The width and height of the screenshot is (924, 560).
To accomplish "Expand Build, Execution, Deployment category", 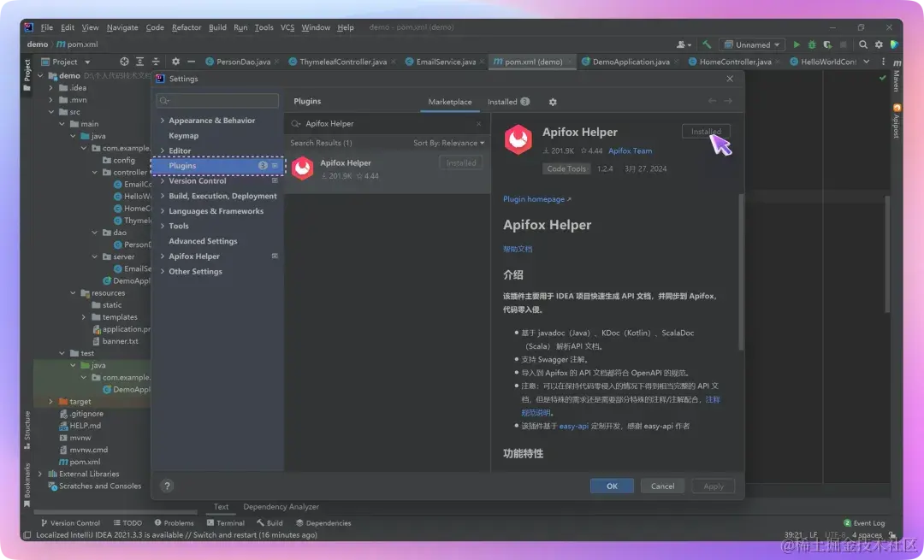I will tap(163, 196).
